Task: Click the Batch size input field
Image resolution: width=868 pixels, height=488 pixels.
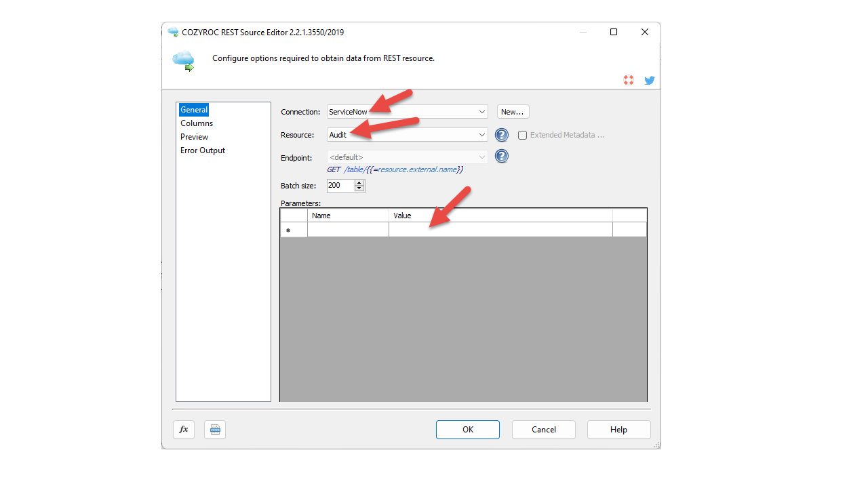Action: (x=340, y=186)
